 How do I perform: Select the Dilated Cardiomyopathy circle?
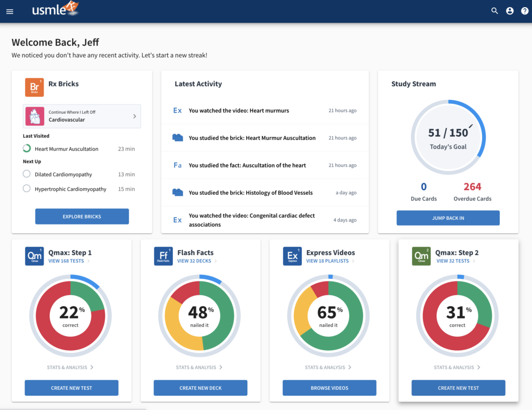pos(27,174)
